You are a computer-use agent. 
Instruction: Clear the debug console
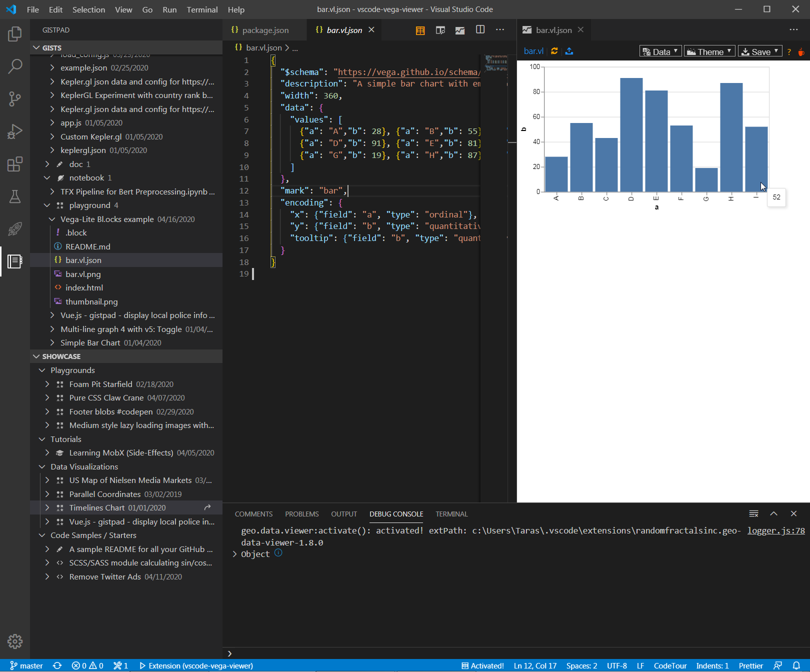pos(754,513)
